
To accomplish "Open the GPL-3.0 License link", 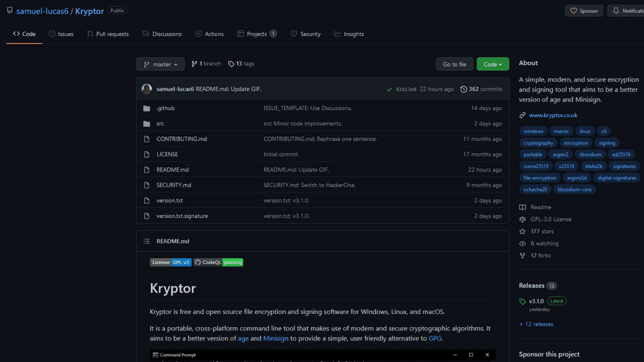I will (x=545, y=219).
